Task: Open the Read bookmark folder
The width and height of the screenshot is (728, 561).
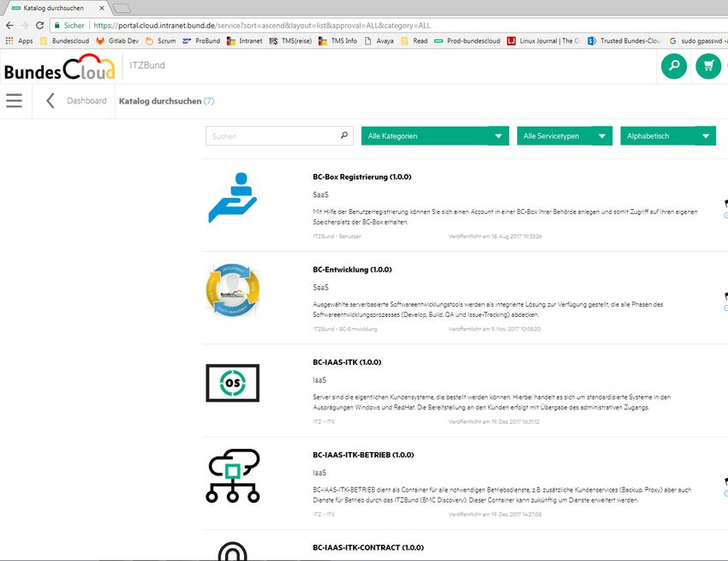Action: pyautogui.click(x=415, y=41)
